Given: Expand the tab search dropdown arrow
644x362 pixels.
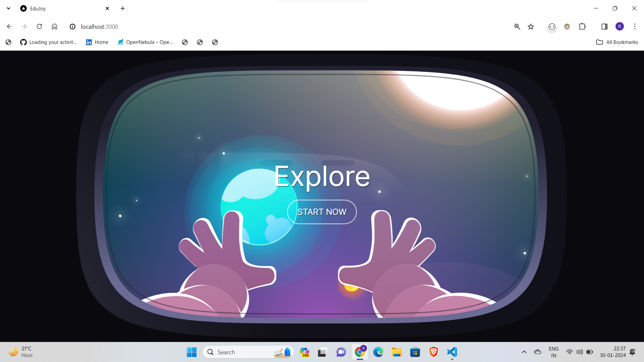Looking at the screenshot, I should (9, 8).
